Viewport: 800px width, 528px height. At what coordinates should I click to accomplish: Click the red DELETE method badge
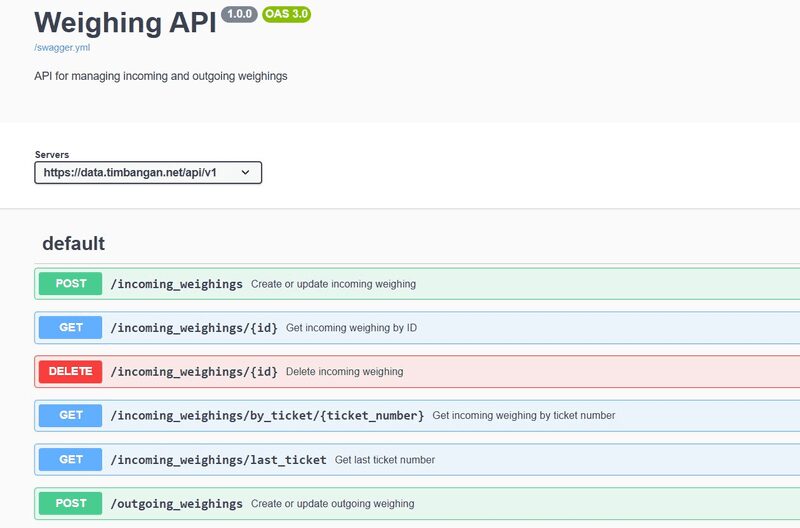click(x=70, y=371)
